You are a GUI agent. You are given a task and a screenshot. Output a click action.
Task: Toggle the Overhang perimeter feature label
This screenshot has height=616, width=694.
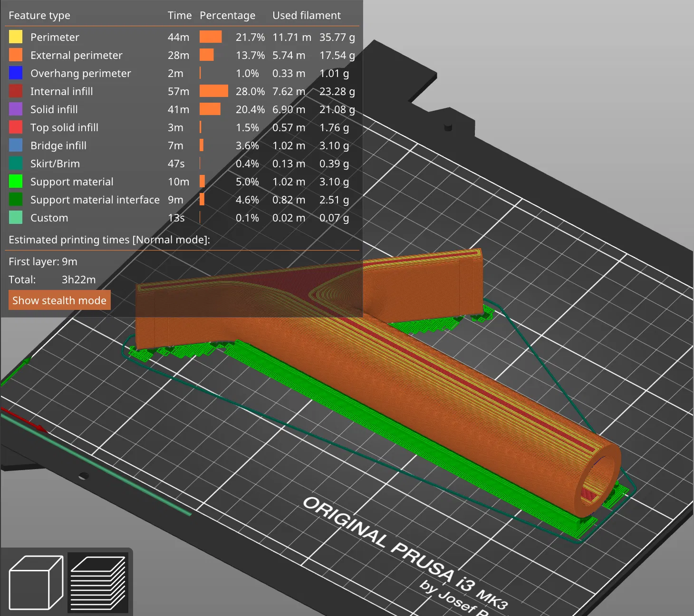(x=81, y=73)
